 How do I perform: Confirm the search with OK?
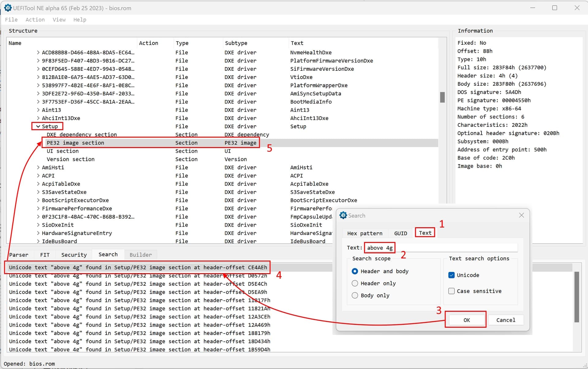point(467,320)
